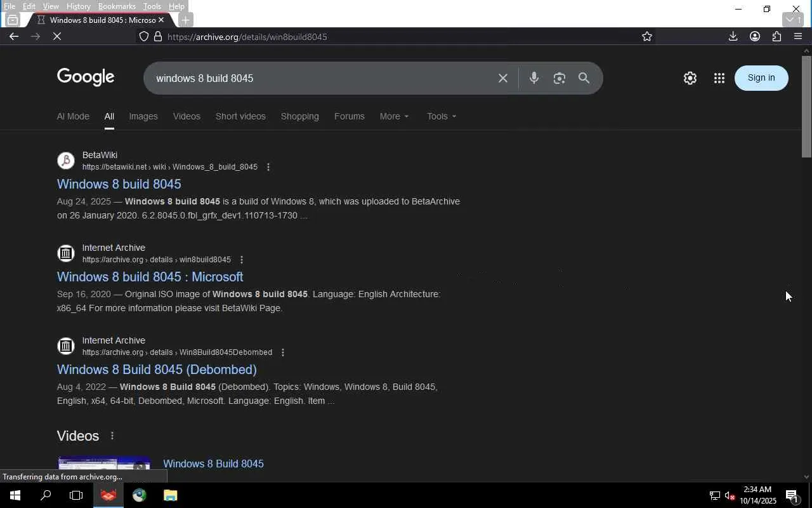Close the Windows 8 build 8045 tab
This screenshot has height=508, width=812.
pyautogui.click(x=160, y=20)
